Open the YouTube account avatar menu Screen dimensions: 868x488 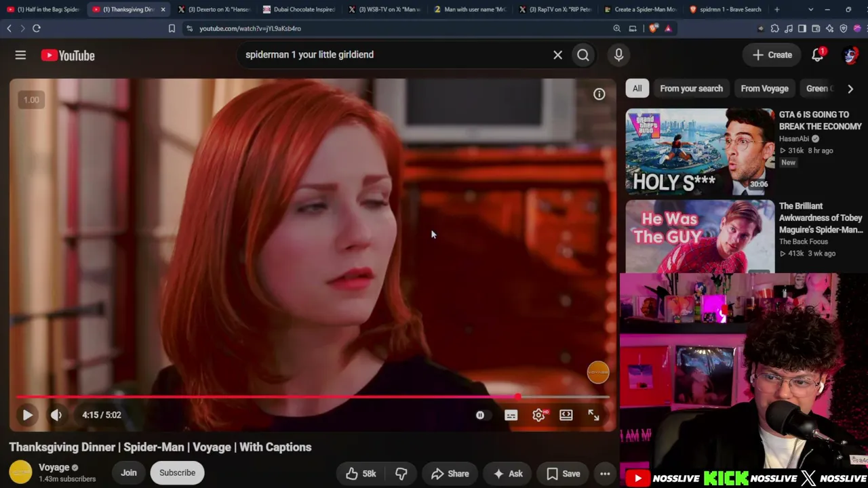pos(850,55)
